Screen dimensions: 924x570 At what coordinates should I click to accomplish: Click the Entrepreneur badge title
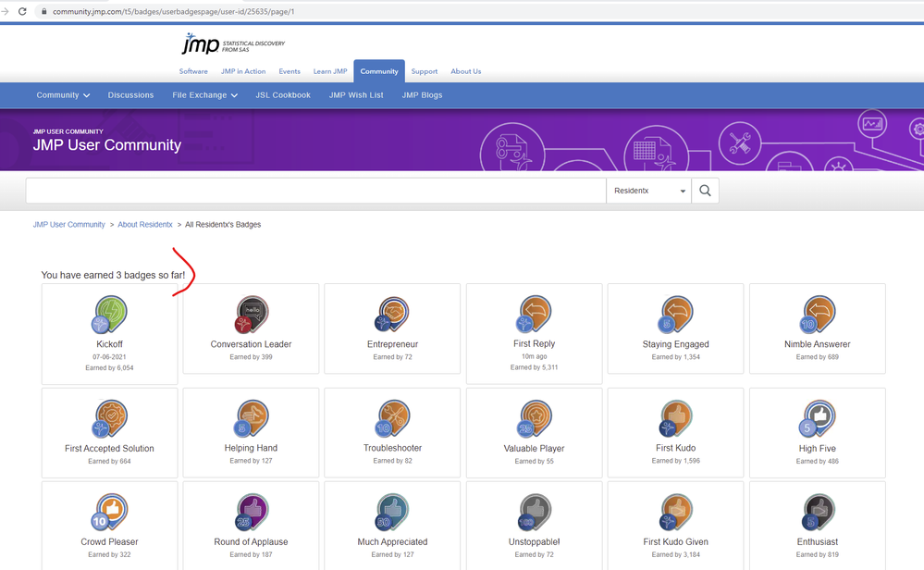coord(392,344)
